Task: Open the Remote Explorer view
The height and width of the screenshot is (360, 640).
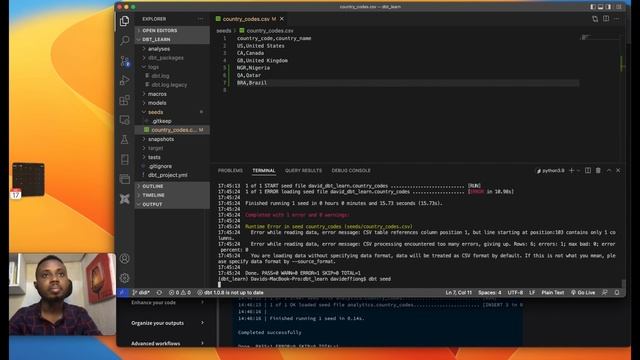Action: (x=124, y=120)
